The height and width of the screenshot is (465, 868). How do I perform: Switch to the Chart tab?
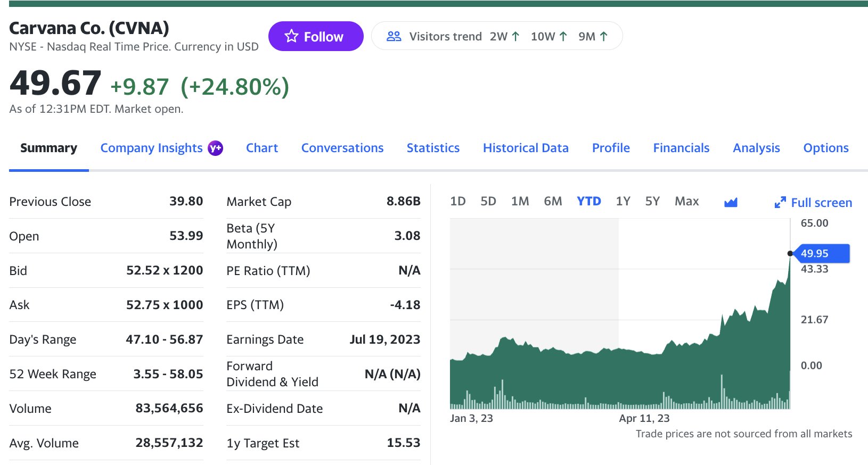click(262, 148)
